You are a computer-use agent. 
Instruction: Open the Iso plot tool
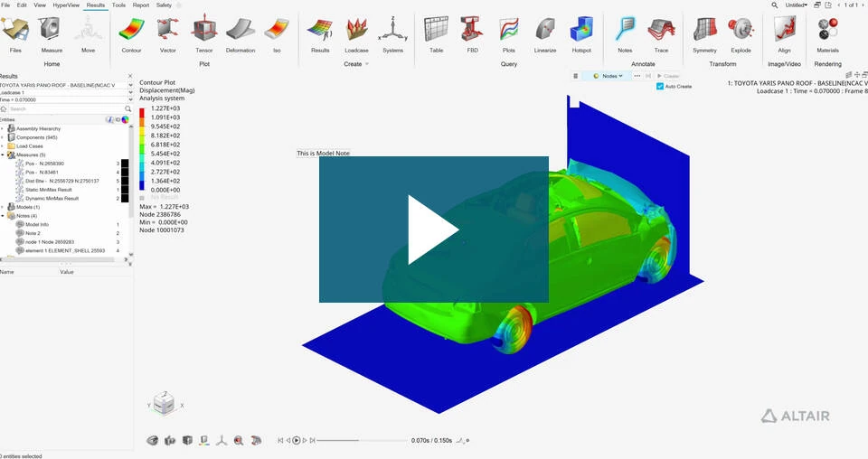[277, 34]
